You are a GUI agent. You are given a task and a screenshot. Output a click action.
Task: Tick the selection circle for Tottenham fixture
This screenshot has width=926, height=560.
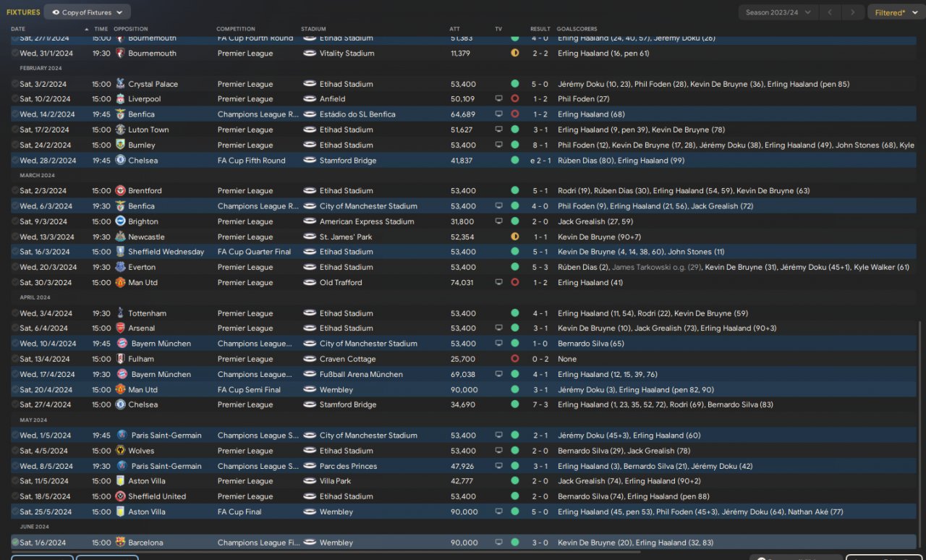tap(15, 313)
